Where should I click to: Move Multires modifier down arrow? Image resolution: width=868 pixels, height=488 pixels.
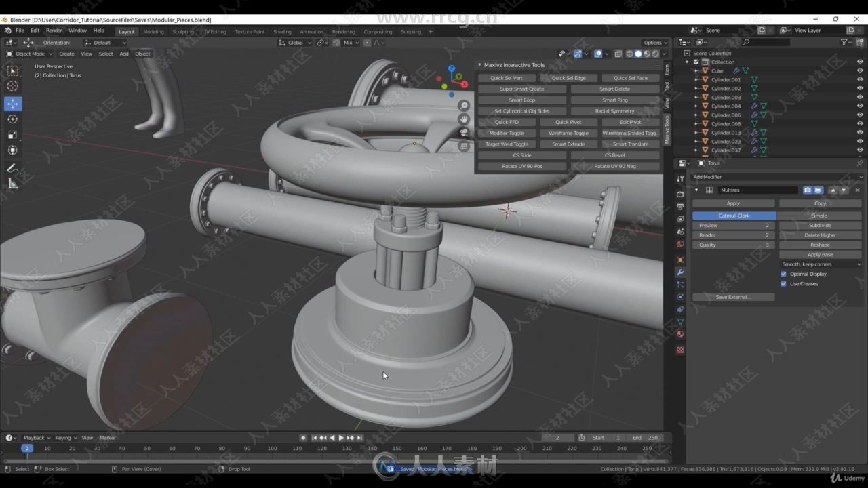[x=843, y=190]
